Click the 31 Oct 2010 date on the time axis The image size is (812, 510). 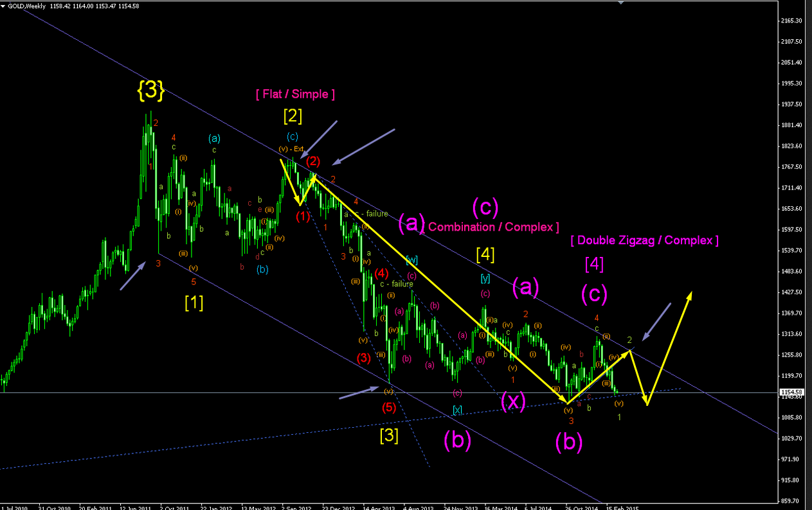click(x=54, y=507)
